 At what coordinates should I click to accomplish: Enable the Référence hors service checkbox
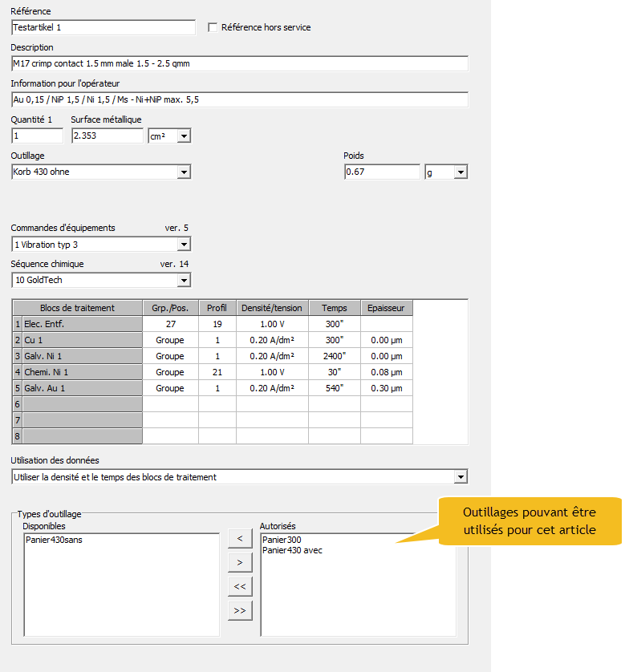[213, 27]
